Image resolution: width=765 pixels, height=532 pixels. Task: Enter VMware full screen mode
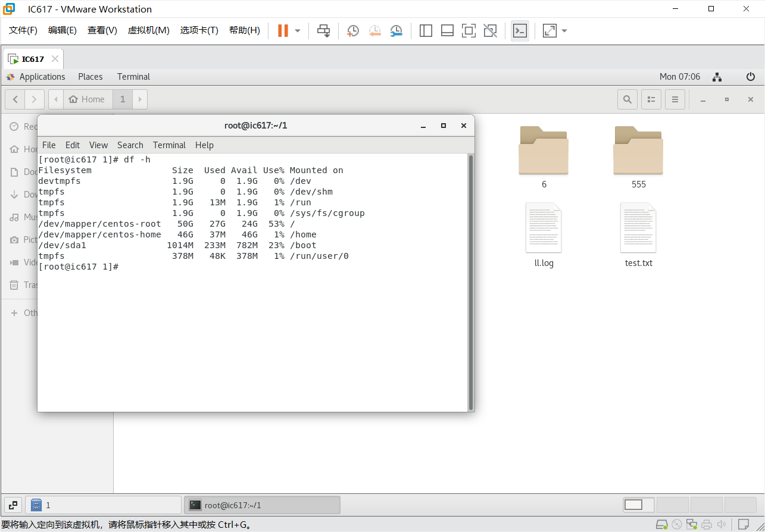coord(469,31)
